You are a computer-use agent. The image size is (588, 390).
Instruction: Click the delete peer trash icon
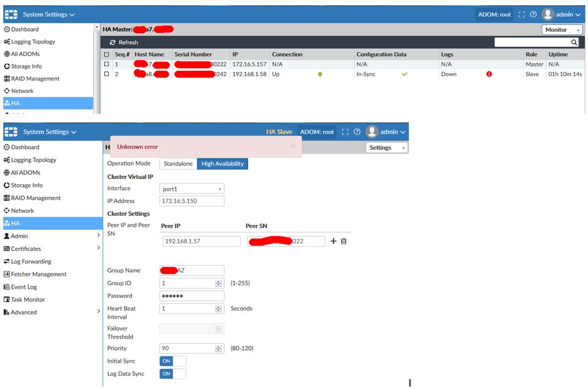344,241
